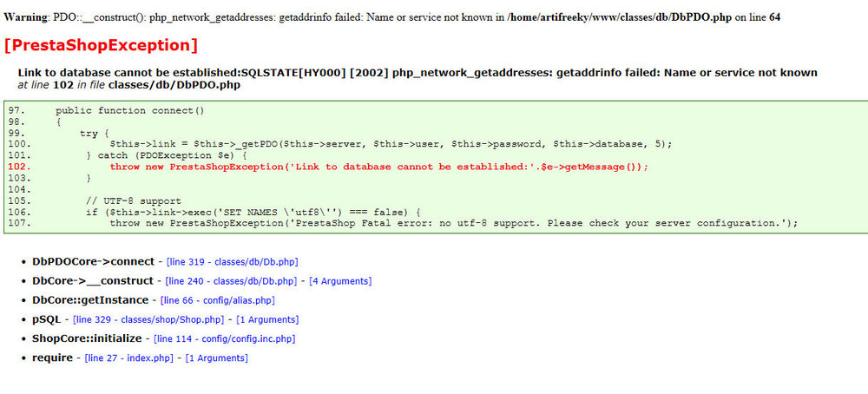Click the DbCore::getInstance trace entry

[90, 300]
